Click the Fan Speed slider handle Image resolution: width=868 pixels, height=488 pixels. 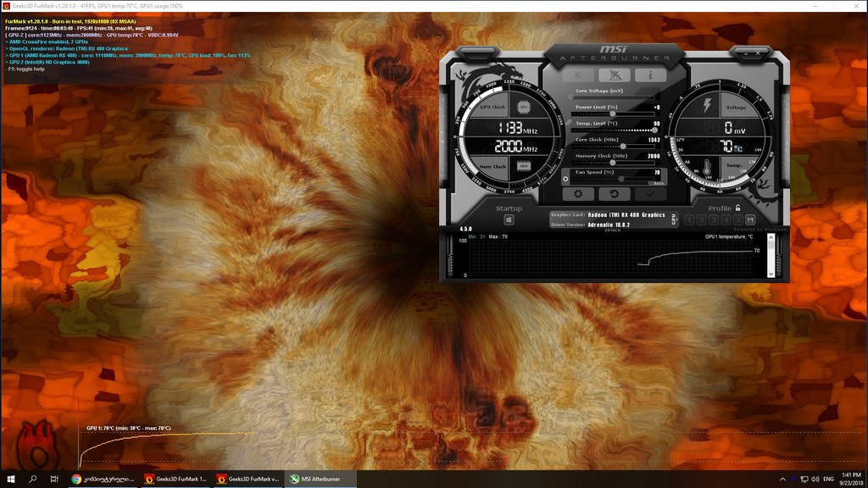pyautogui.click(x=621, y=179)
